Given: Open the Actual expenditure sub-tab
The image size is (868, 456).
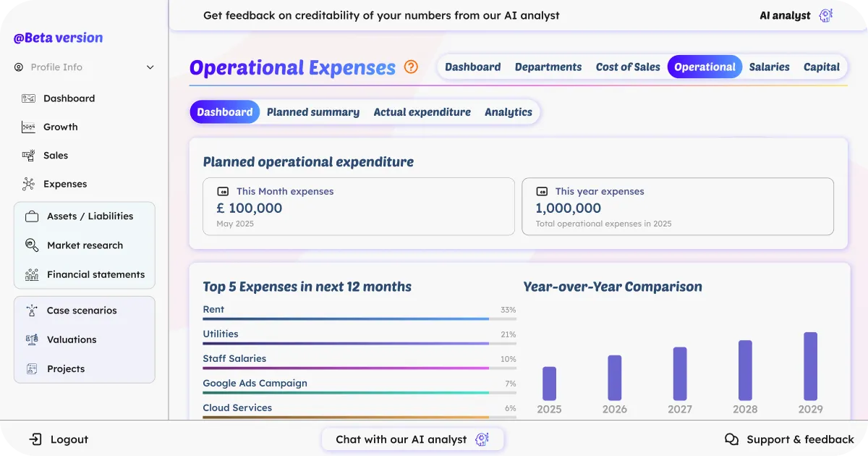Looking at the screenshot, I should (422, 112).
